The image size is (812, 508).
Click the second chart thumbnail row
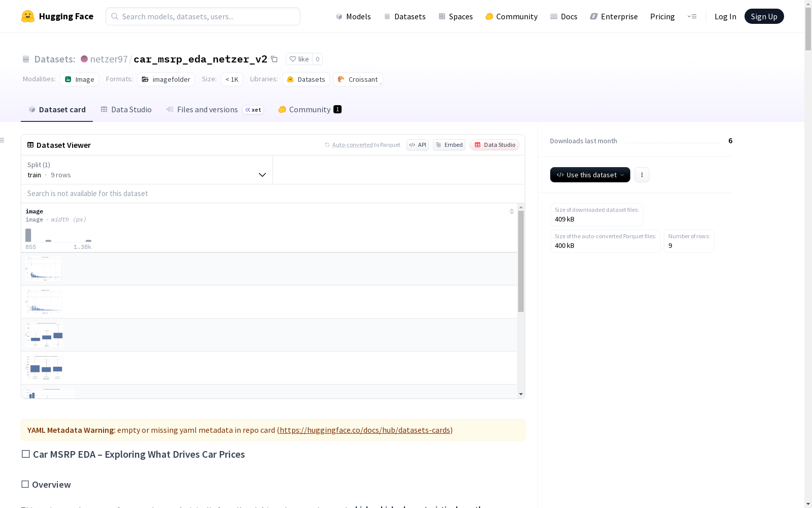(269, 302)
